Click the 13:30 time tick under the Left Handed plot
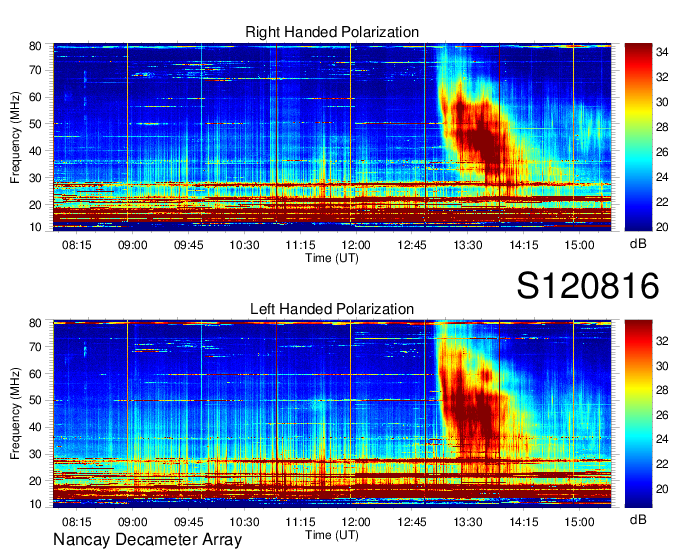This screenshot has height=552, width=680. (x=468, y=522)
